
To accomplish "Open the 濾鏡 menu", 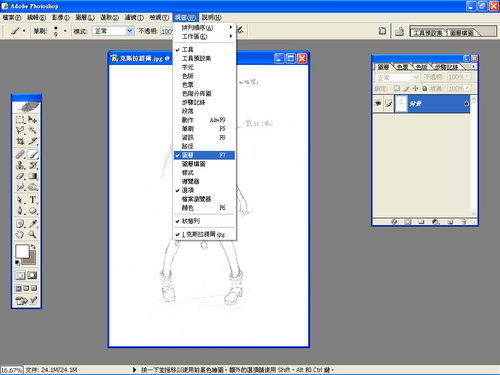I will pyautogui.click(x=134, y=17).
